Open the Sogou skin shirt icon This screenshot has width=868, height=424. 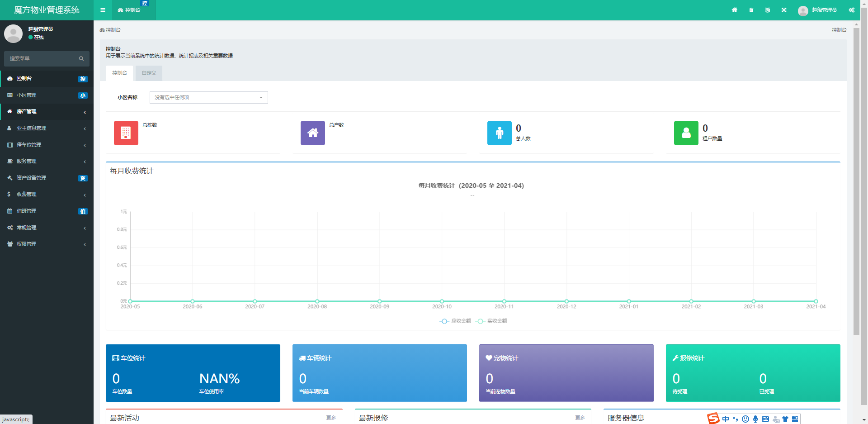click(785, 419)
